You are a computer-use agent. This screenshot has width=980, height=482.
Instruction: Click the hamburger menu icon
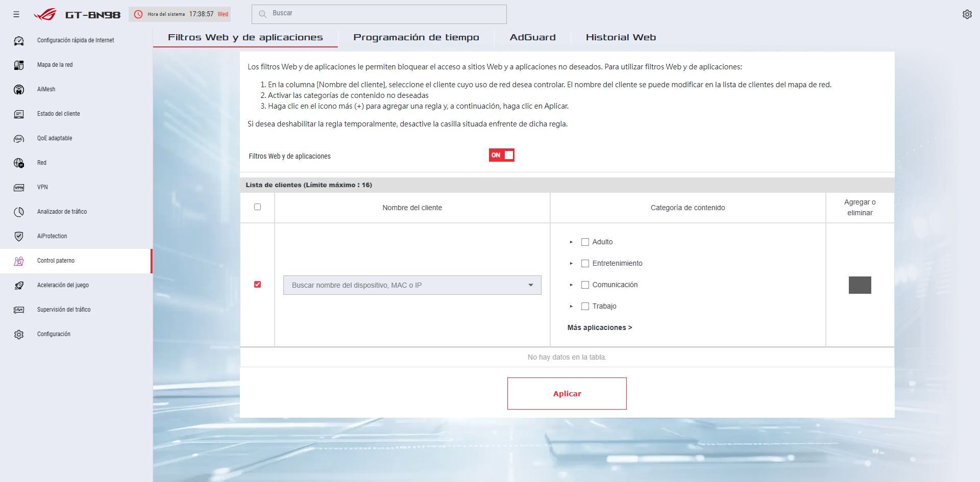point(16,14)
